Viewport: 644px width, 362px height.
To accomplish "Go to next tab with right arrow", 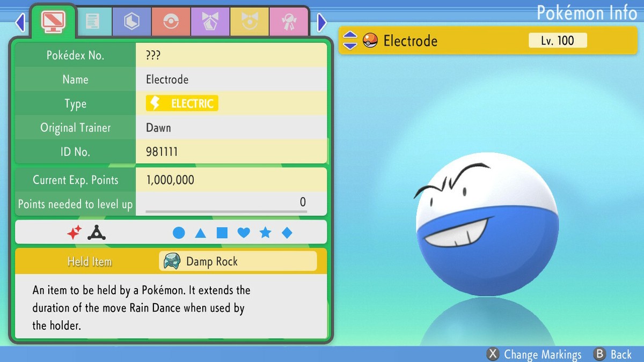I will (x=321, y=22).
